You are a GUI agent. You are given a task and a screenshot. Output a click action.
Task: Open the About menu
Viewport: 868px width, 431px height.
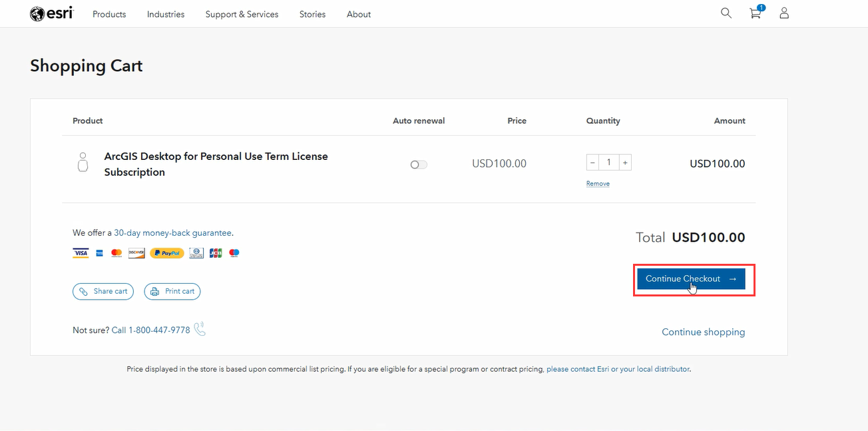coord(359,14)
